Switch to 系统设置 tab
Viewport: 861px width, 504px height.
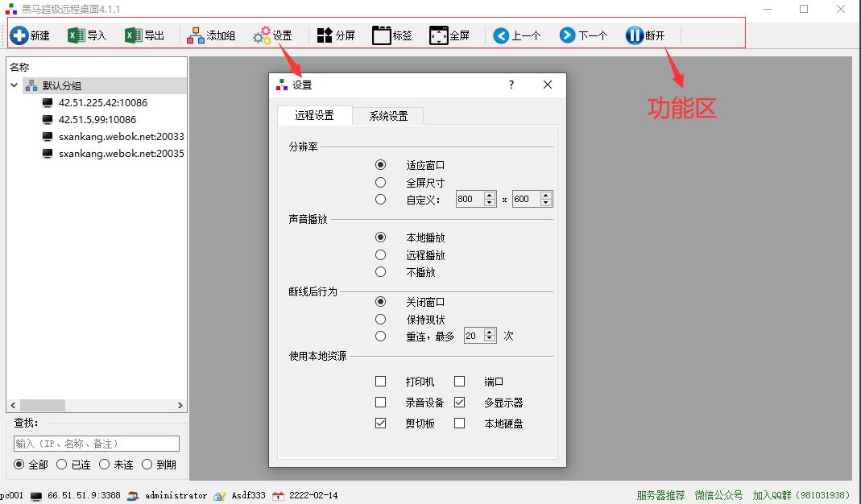388,116
